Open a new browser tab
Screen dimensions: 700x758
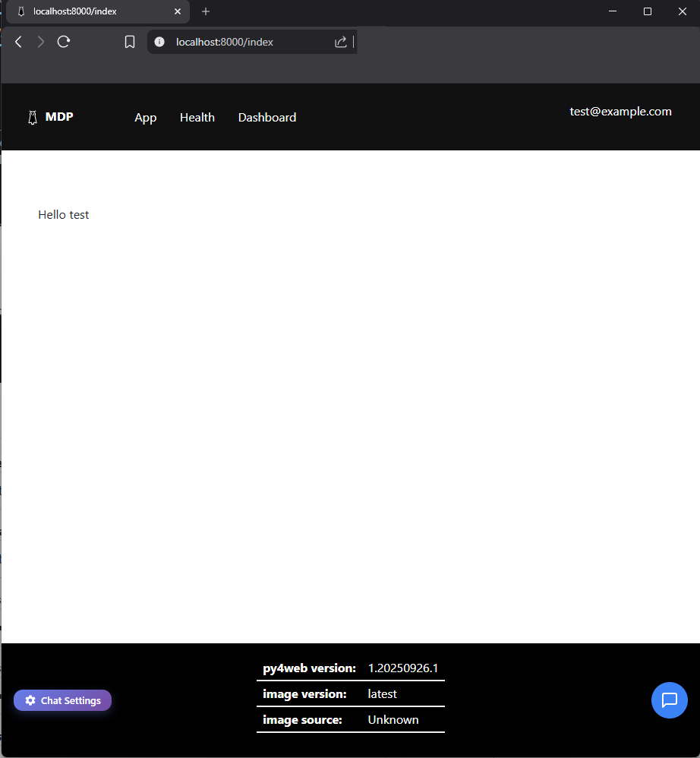pos(206,11)
